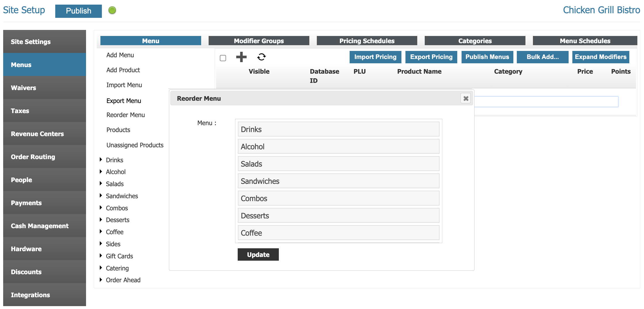
Task: Click the Import Menu link
Action: pos(124,85)
